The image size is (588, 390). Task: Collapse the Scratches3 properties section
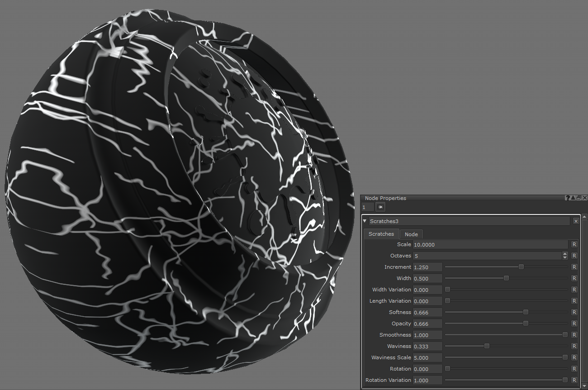click(365, 221)
